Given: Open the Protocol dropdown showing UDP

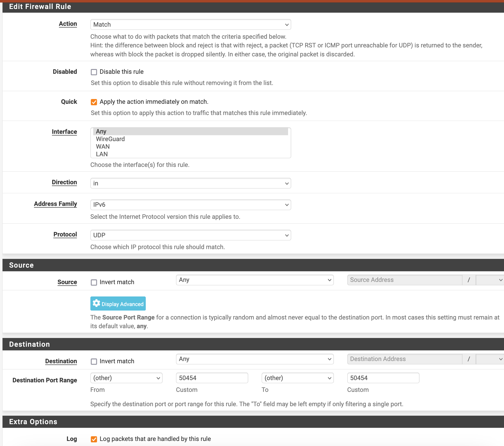Looking at the screenshot, I should coord(191,235).
